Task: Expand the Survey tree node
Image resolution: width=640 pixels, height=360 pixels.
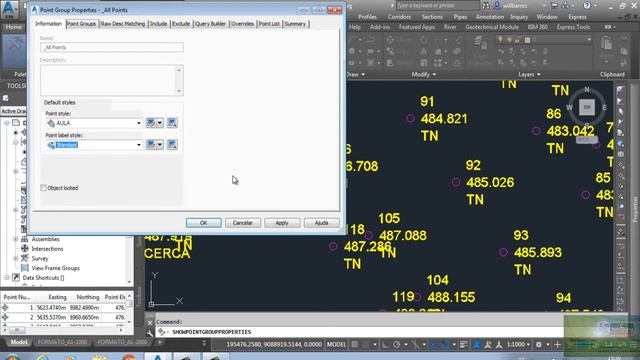Action: [x=16, y=258]
